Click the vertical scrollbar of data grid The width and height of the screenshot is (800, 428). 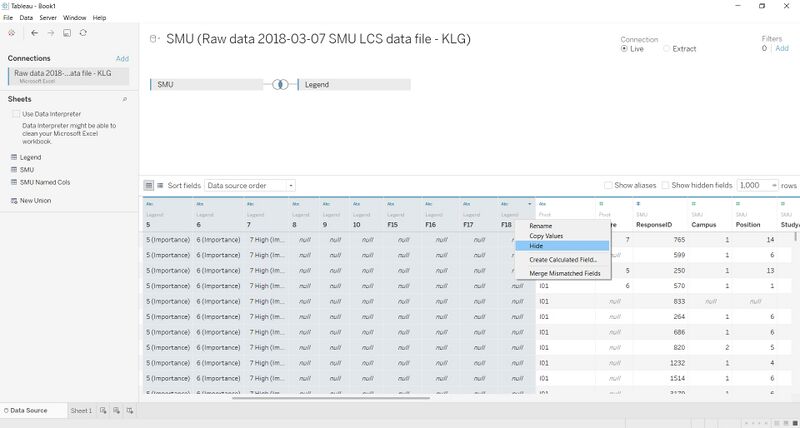[x=795, y=237]
